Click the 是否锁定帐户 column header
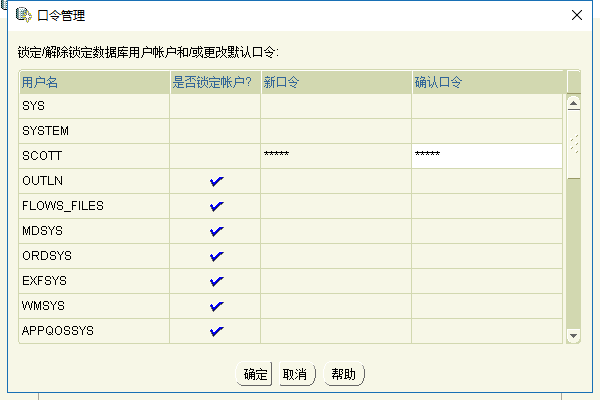The width and height of the screenshot is (600, 400). pos(214,81)
